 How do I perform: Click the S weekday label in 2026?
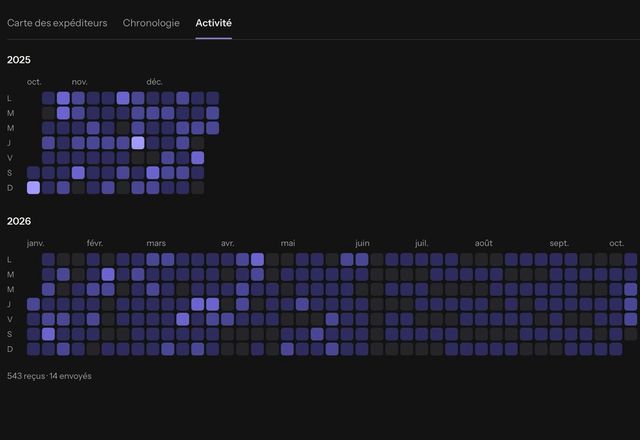10,334
